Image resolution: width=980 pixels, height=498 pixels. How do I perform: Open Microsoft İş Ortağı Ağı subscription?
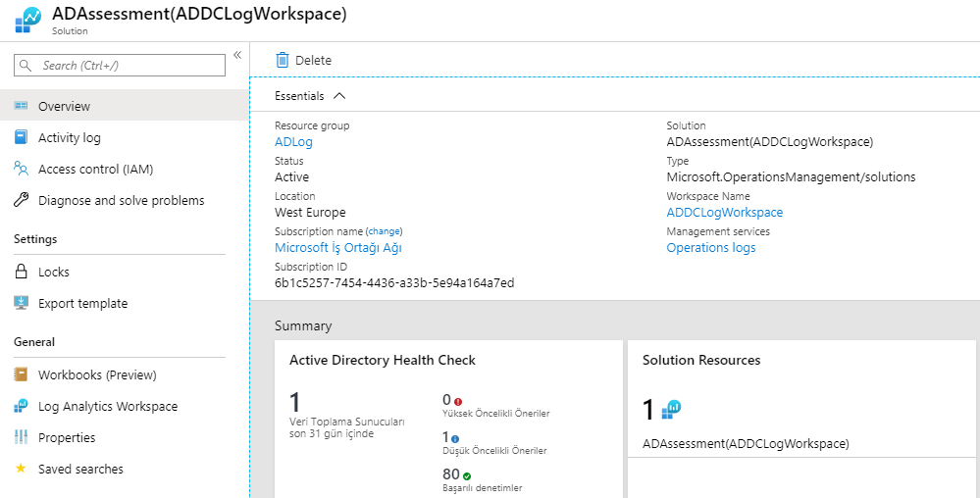[x=338, y=247]
